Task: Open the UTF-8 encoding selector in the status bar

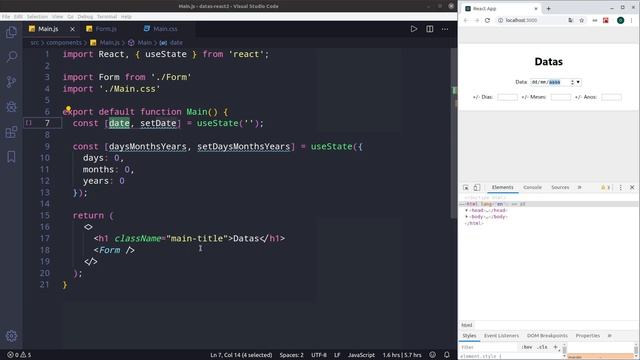Action: [x=319, y=355]
